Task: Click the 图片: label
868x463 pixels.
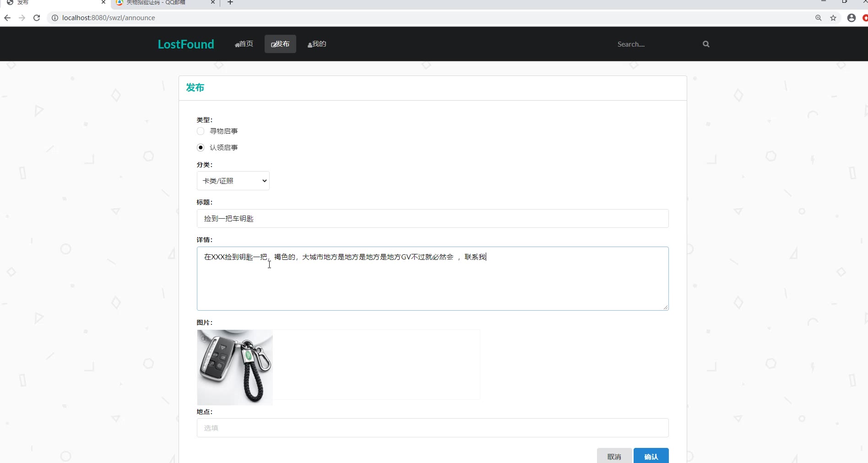Action: coord(205,323)
